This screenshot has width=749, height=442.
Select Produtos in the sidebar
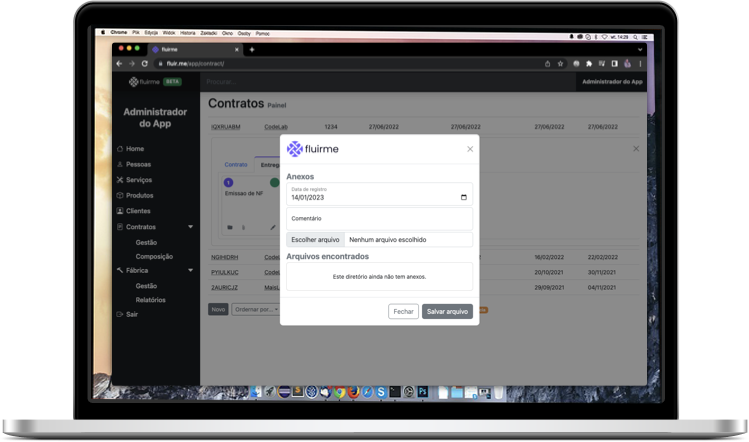click(x=140, y=195)
